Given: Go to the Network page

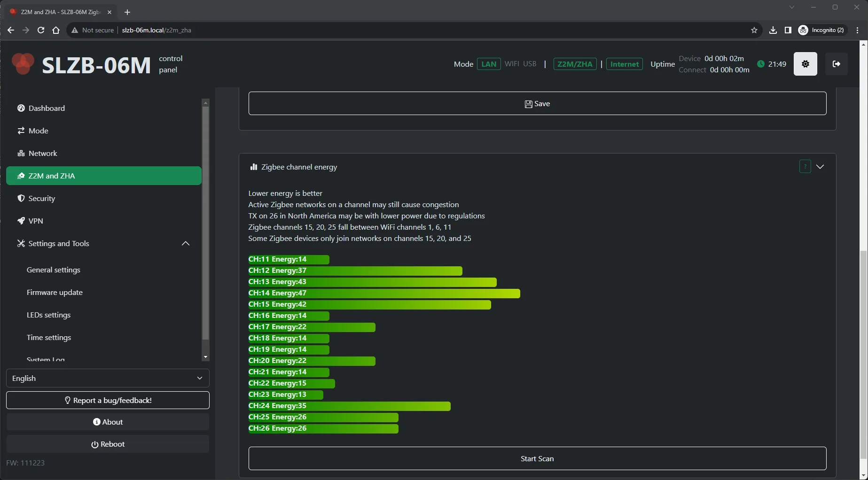Looking at the screenshot, I should pyautogui.click(x=43, y=153).
